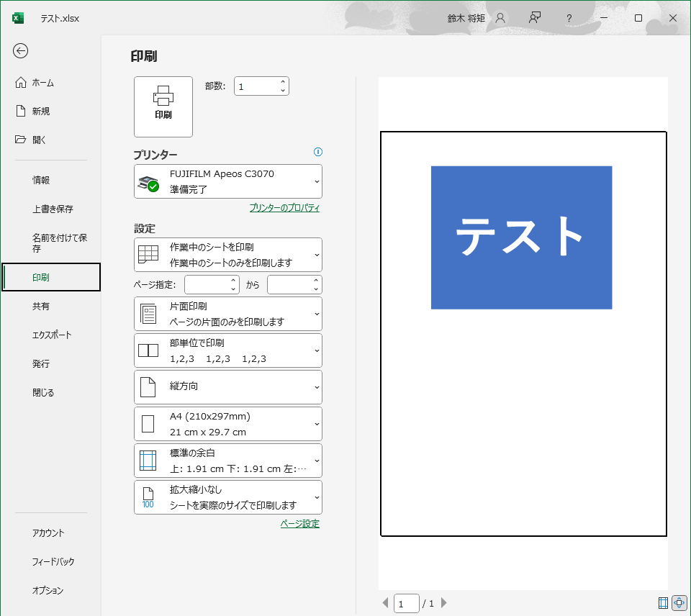Select 開く in sidebar
Screen dimensions: 691x616
(50, 140)
